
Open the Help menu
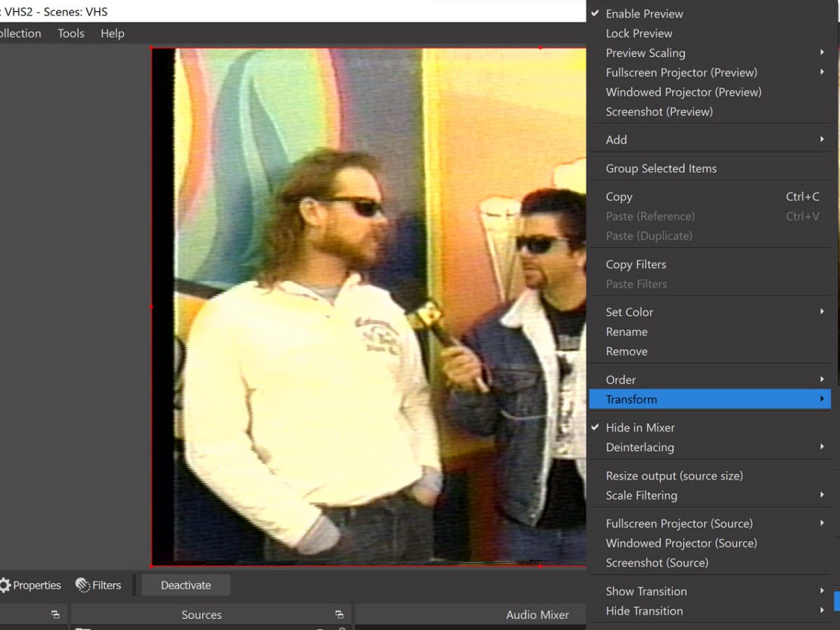(x=112, y=33)
